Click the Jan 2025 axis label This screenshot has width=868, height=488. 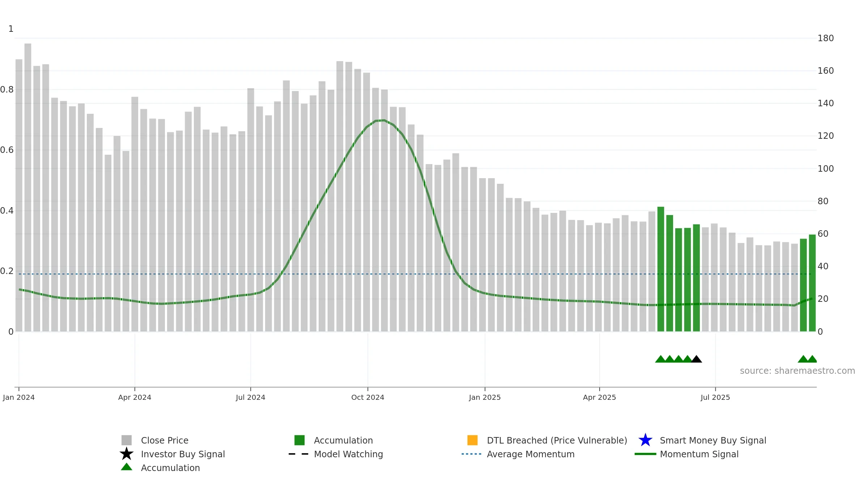pos(485,397)
